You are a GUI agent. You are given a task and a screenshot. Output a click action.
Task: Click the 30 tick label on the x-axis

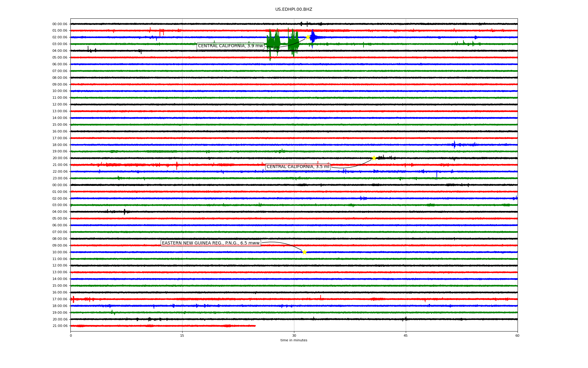click(294, 335)
